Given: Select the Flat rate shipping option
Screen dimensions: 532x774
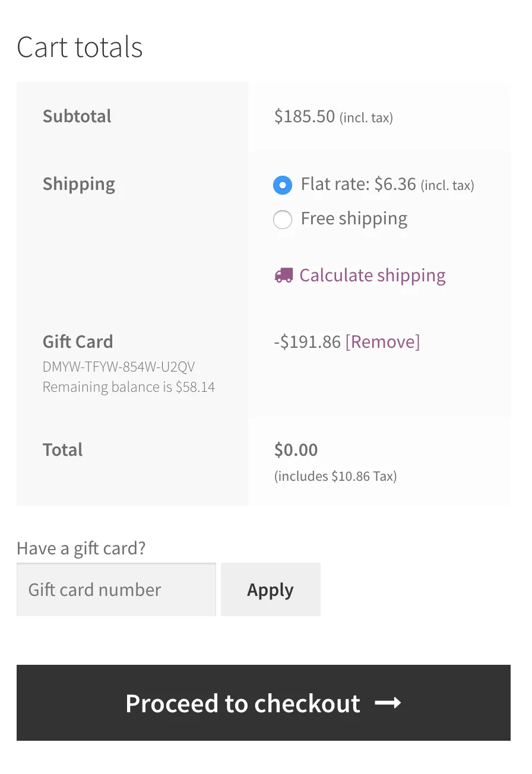Looking at the screenshot, I should (x=283, y=185).
